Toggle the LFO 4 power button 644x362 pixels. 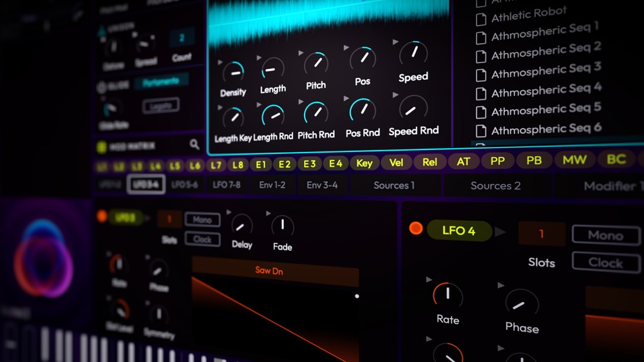[416, 229]
